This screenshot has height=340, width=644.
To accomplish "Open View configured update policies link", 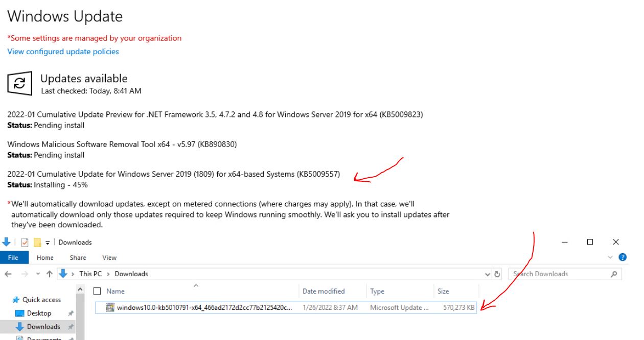I will point(63,52).
